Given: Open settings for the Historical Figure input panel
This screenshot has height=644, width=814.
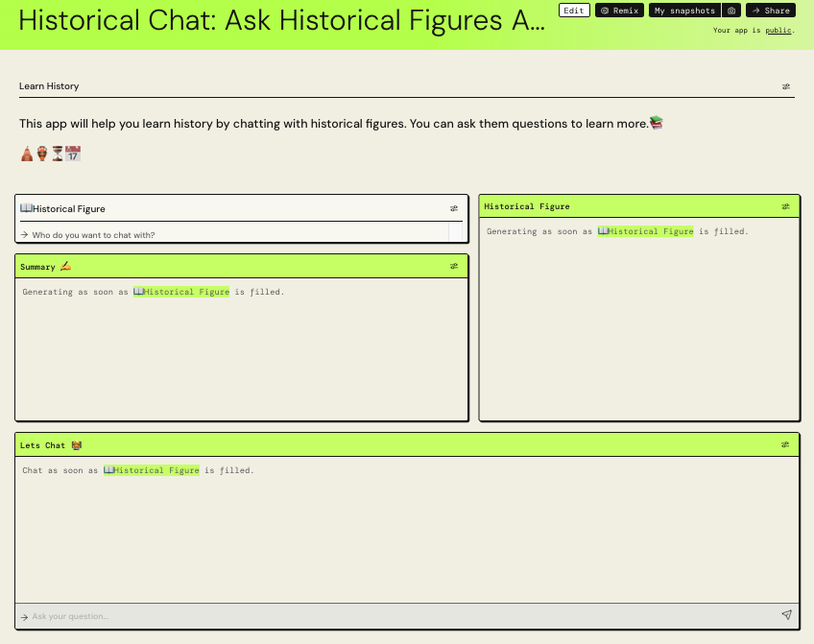Looking at the screenshot, I should [x=453, y=208].
